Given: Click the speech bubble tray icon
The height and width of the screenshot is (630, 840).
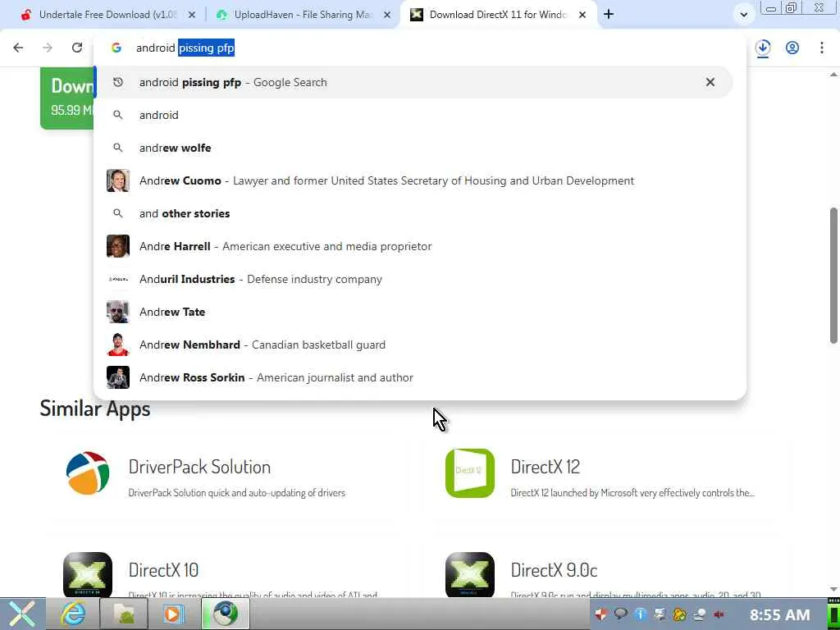Looking at the screenshot, I should [621, 614].
